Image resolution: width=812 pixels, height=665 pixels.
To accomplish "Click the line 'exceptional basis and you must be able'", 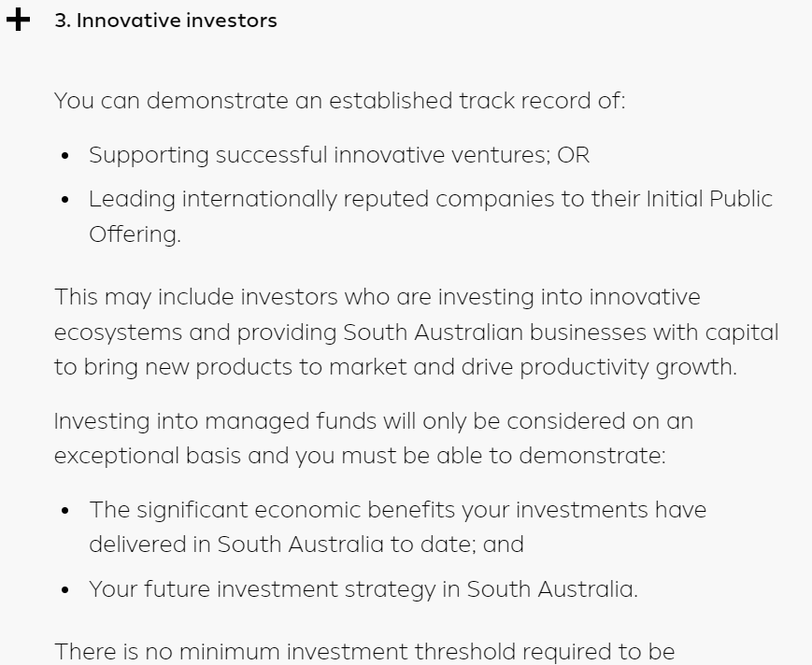I will (x=360, y=456).
